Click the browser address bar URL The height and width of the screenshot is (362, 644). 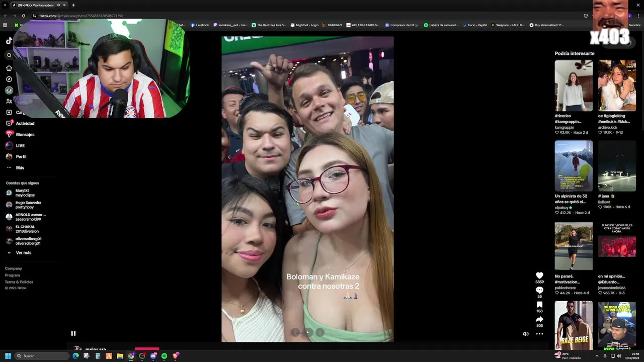tap(81, 16)
